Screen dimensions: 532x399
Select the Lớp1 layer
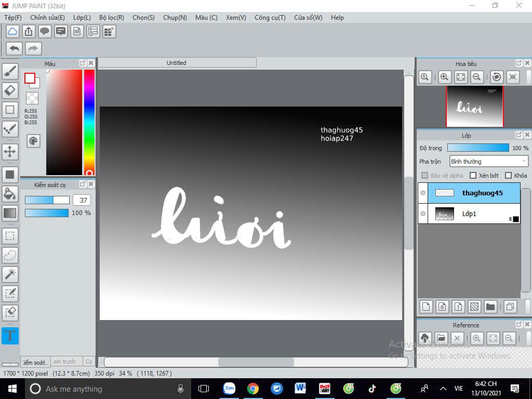(474, 214)
